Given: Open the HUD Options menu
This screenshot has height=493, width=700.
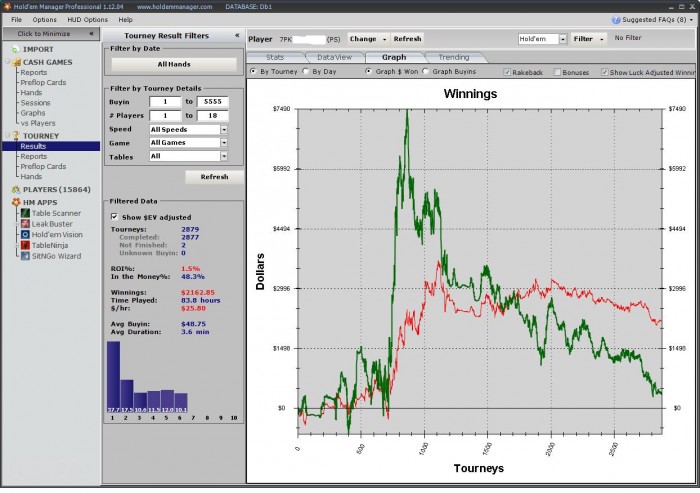Looking at the screenshot, I should 88,20.
